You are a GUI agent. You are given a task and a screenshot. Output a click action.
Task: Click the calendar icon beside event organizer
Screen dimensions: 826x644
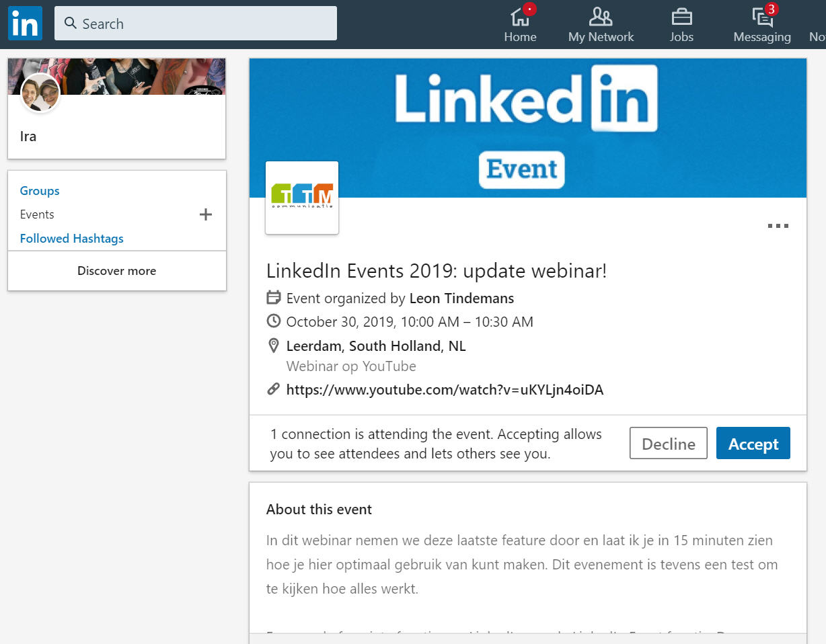pyautogui.click(x=274, y=297)
